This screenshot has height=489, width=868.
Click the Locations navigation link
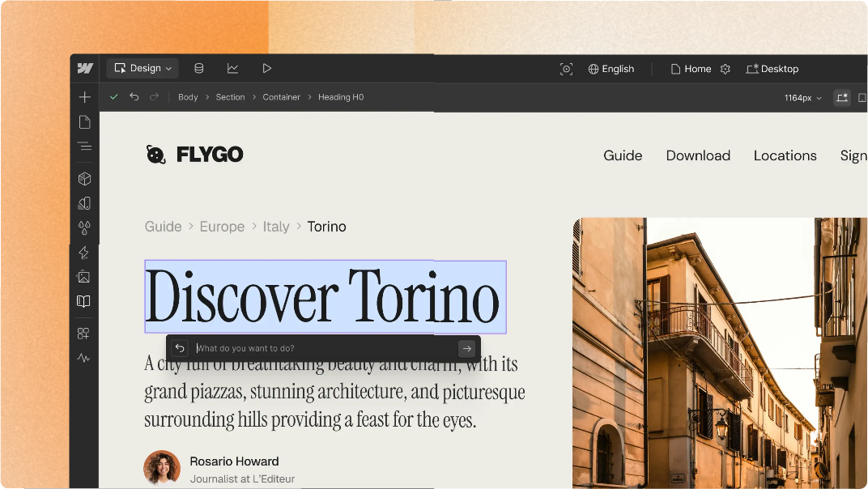(x=785, y=155)
